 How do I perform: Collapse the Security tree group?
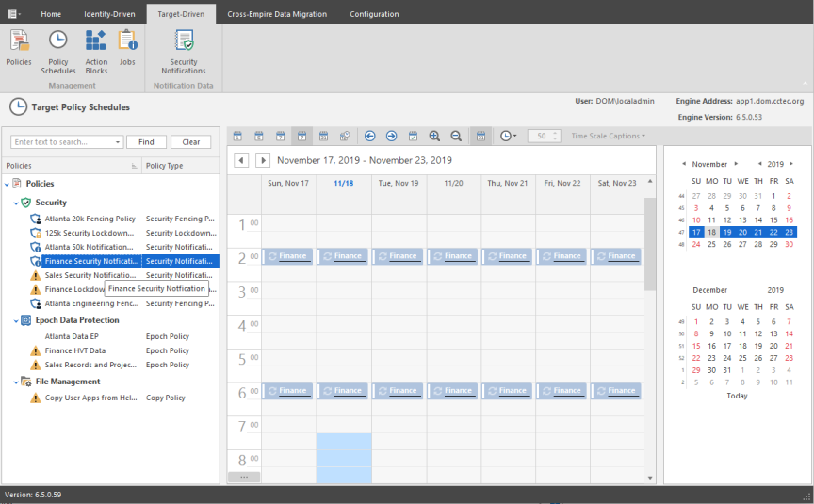pos(16,203)
